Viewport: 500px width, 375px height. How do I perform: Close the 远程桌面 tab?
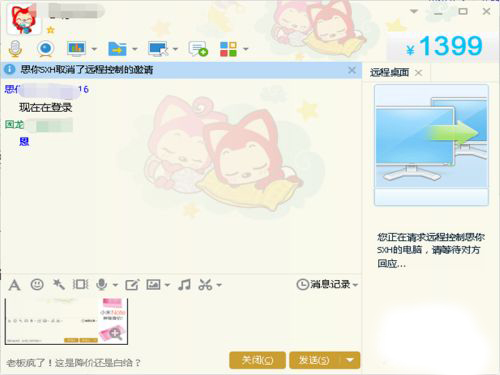pyautogui.click(x=418, y=73)
